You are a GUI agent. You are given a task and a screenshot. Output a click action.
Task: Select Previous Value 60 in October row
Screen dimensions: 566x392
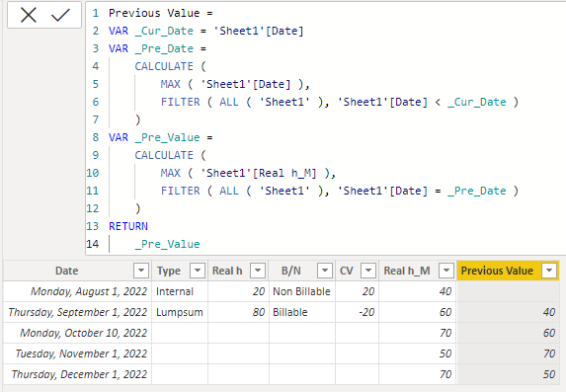(508, 333)
